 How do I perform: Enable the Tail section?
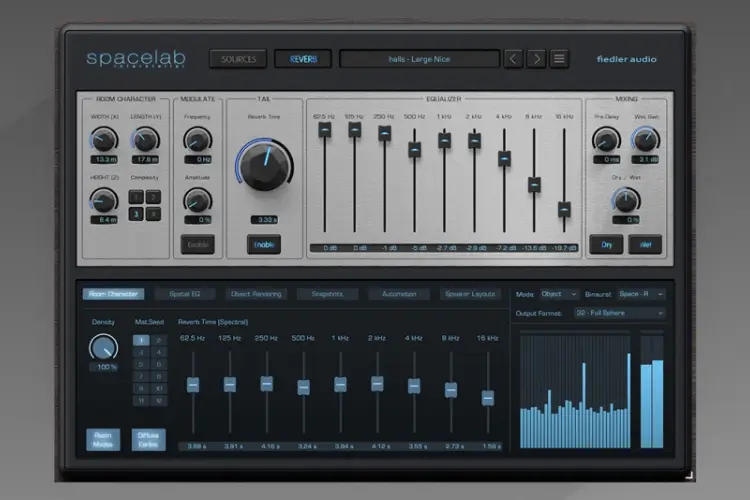265,244
